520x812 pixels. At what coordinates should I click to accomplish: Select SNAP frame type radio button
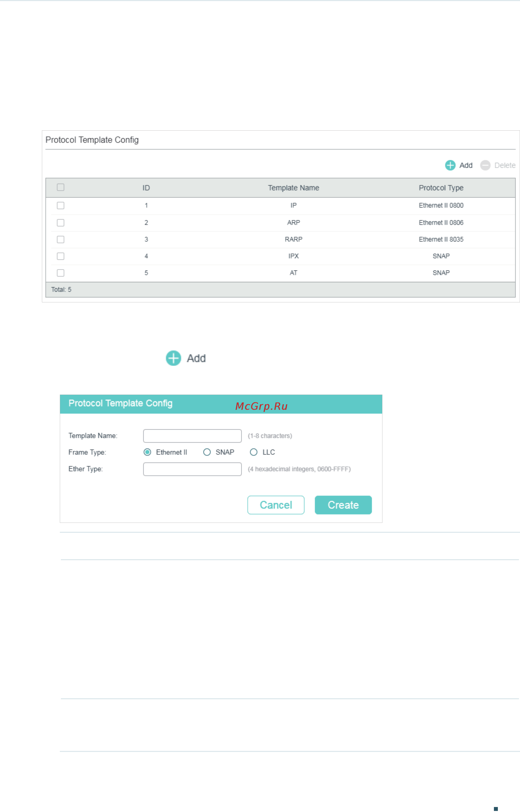click(x=207, y=452)
